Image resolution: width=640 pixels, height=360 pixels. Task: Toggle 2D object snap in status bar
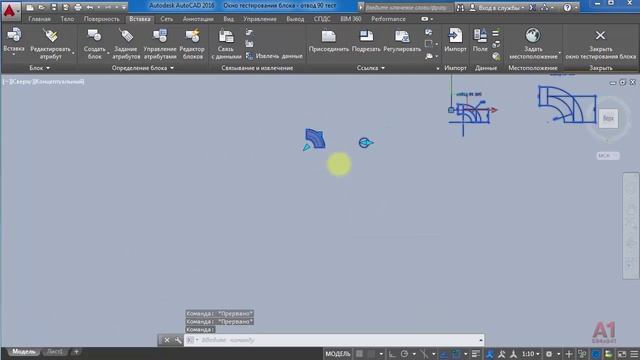click(x=456, y=353)
